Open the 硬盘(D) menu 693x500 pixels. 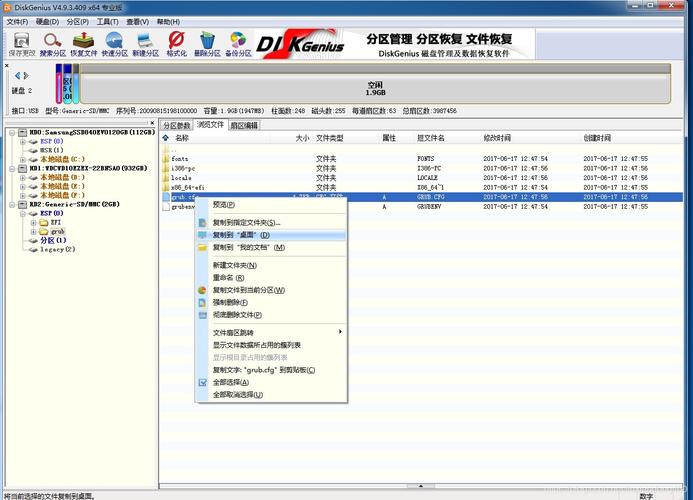coord(47,22)
